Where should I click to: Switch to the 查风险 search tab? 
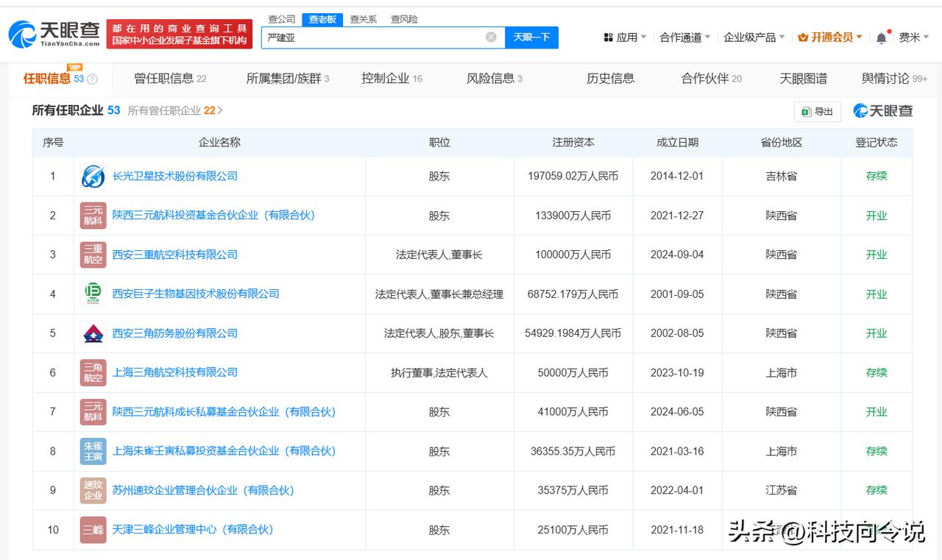(404, 19)
